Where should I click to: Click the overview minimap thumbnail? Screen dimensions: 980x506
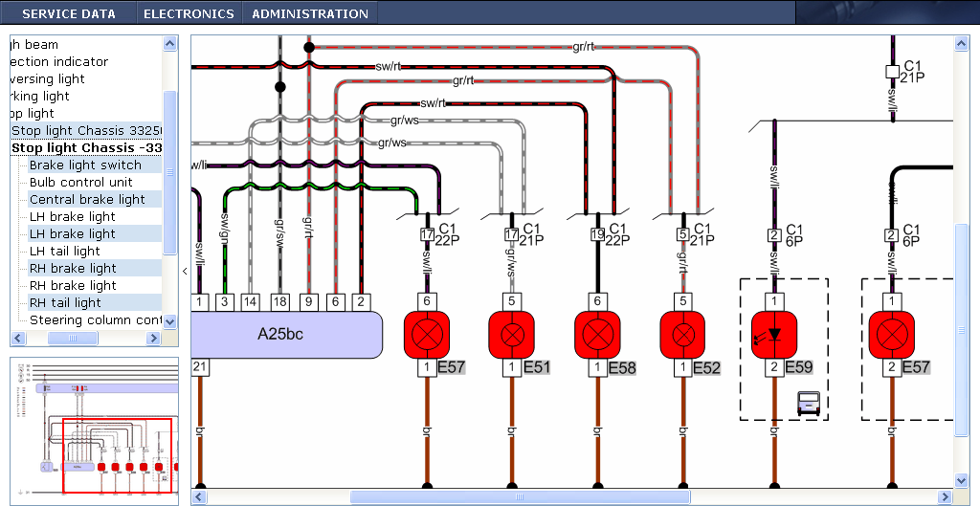tap(95, 431)
